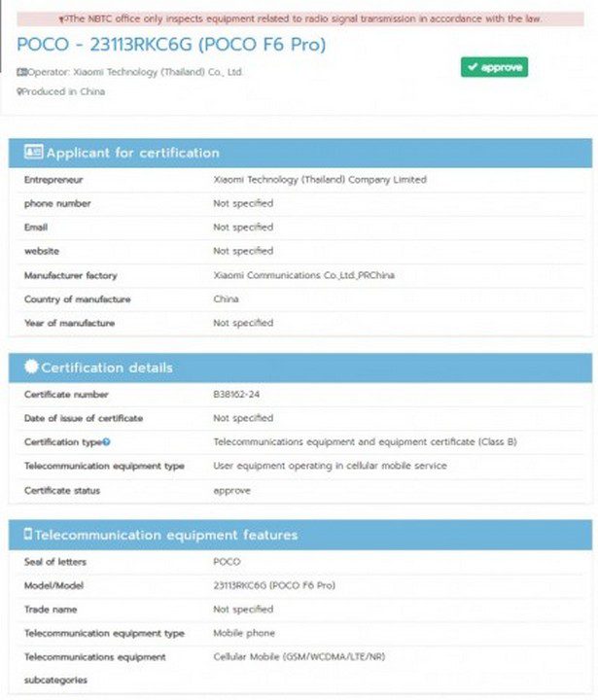This screenshot has width=598, height=700.
Task: Click the megaphone icon in the NBTC notice
Action: (63, 19)
